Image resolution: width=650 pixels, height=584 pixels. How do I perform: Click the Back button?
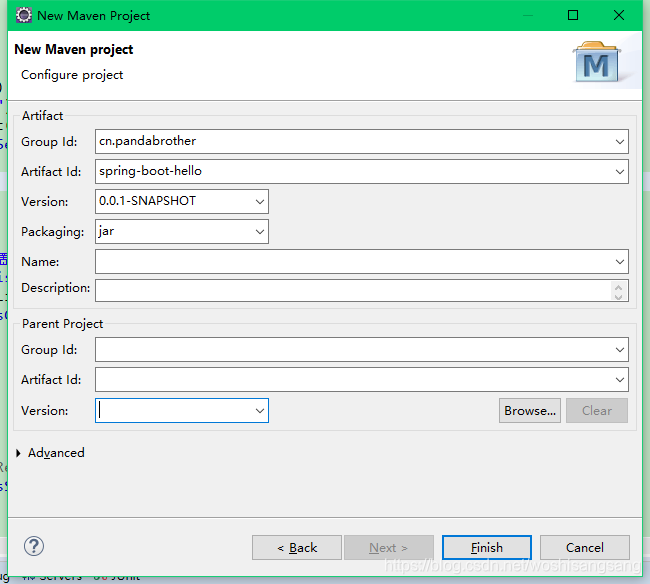297,548
